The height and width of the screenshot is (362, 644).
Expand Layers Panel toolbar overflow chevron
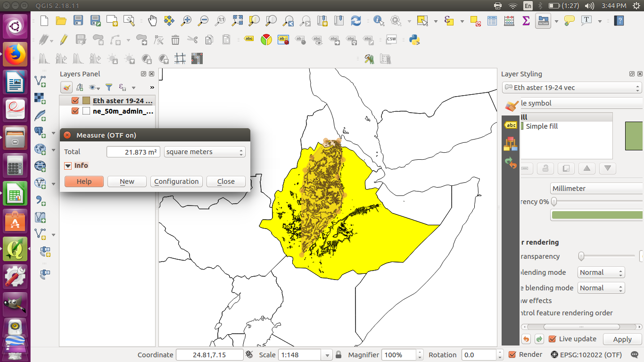click(152, 88)
